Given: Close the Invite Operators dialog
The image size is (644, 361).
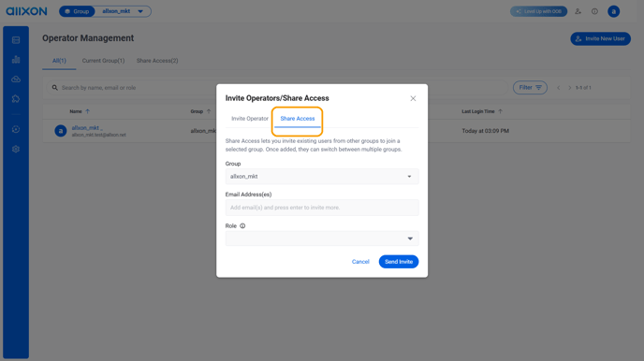Looking at the screenshot, I should tap(413, 98).
